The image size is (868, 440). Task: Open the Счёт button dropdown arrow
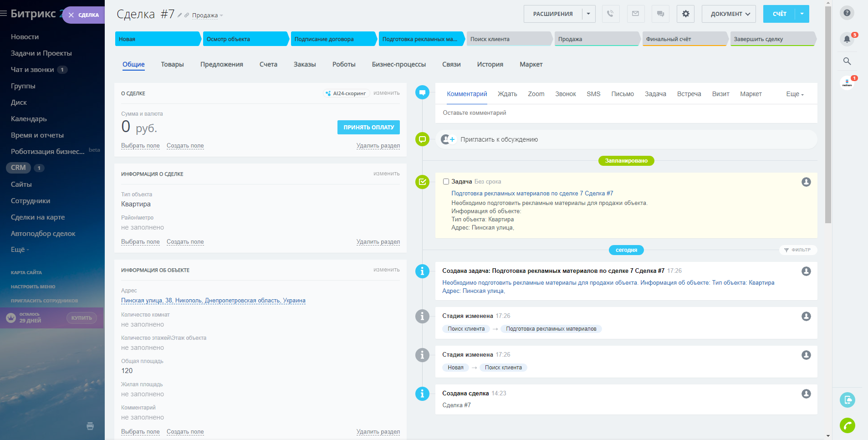tap(802, 14)
